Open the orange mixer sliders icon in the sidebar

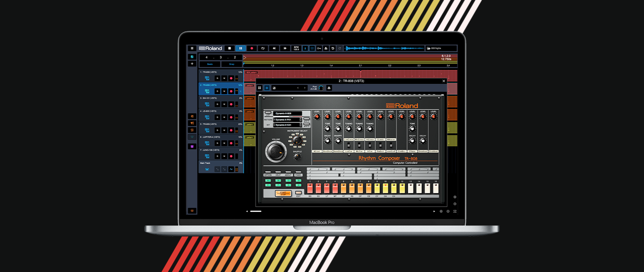point(192,116)
